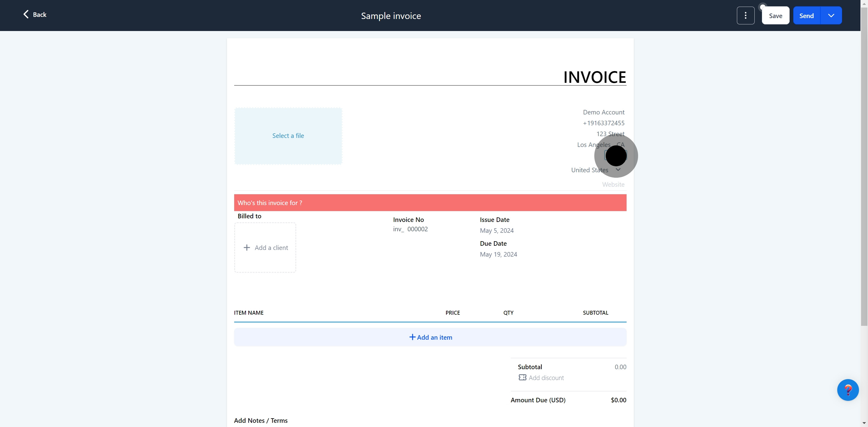Click the plus icon beside Add a client
This screenshot has width=868, height=427.
click(247, 248)
